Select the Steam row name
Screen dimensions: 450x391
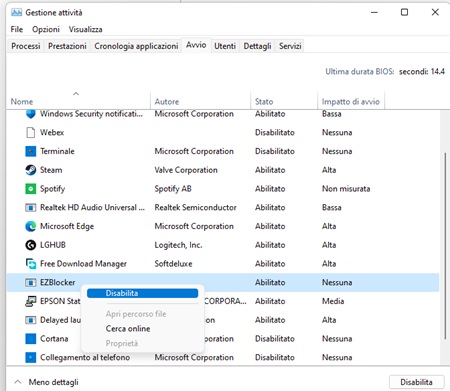pyautogui.click(x=51, y=170)
